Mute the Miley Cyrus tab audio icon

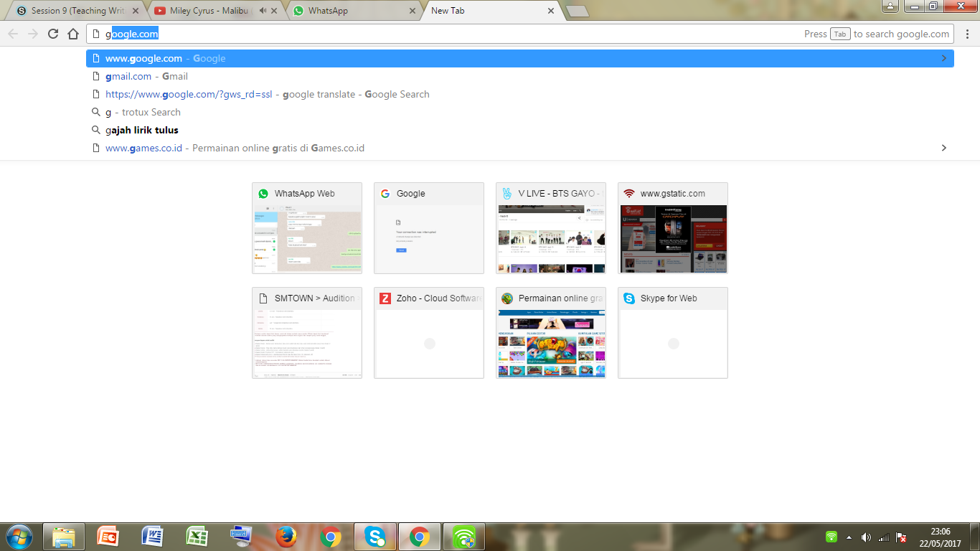pyautogui.click(x=263, y=11)
